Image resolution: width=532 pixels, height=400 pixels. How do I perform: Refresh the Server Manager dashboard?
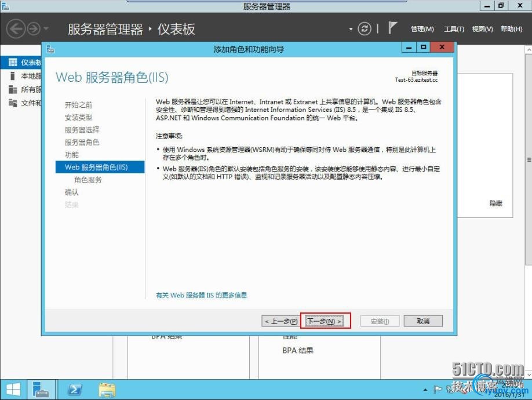[365, 29]
